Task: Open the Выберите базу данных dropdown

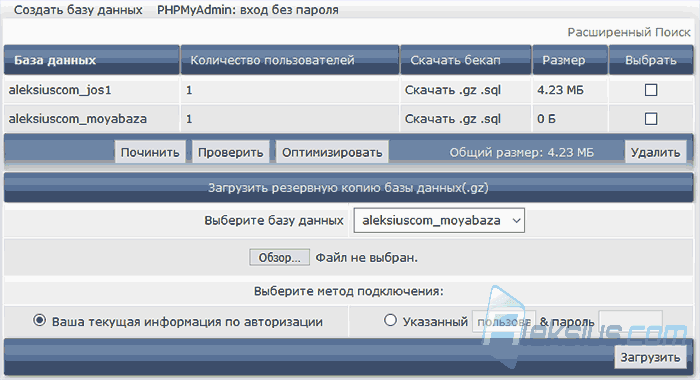Action: point(439,220)
